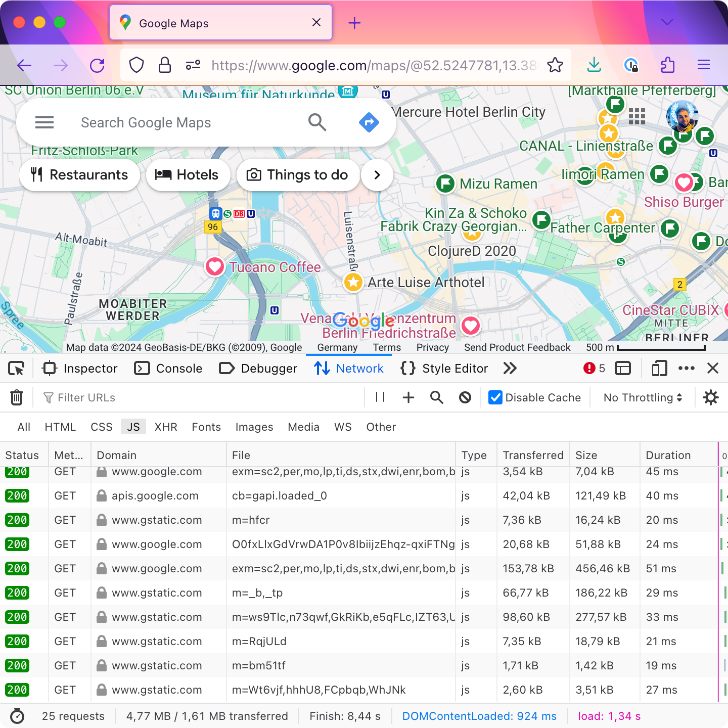Uncheck the Disable Cache checkbox
This screenshot has height=728, width=728.
[495, 398]
